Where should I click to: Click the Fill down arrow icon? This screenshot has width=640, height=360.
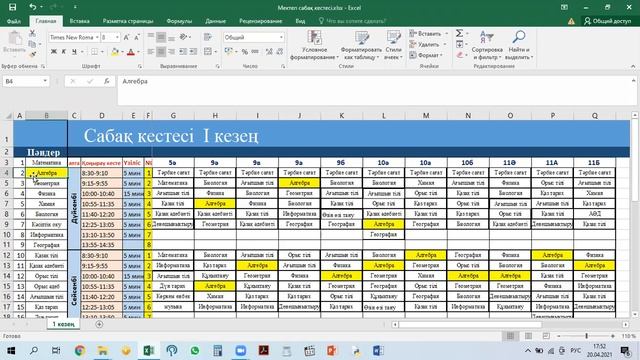[x=460, y=44]
